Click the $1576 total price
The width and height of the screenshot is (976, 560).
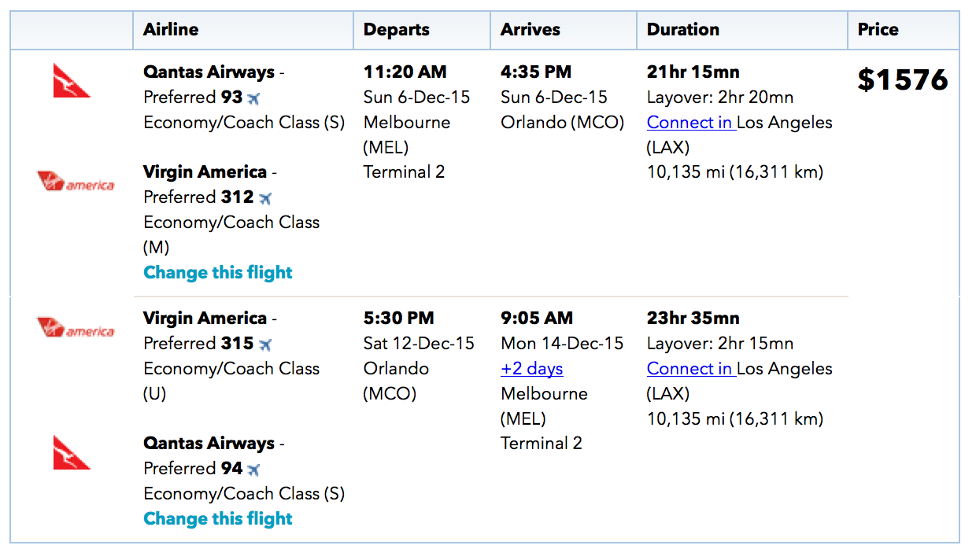click(x=903, y=79)
